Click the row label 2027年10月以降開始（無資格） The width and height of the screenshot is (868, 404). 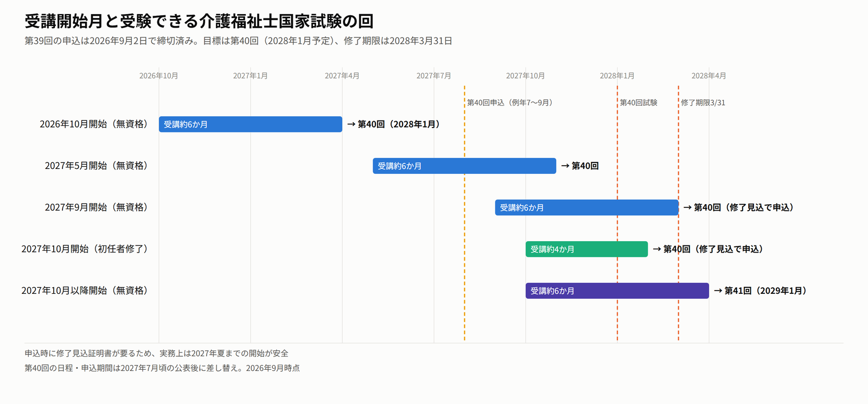tap(85, 291)
